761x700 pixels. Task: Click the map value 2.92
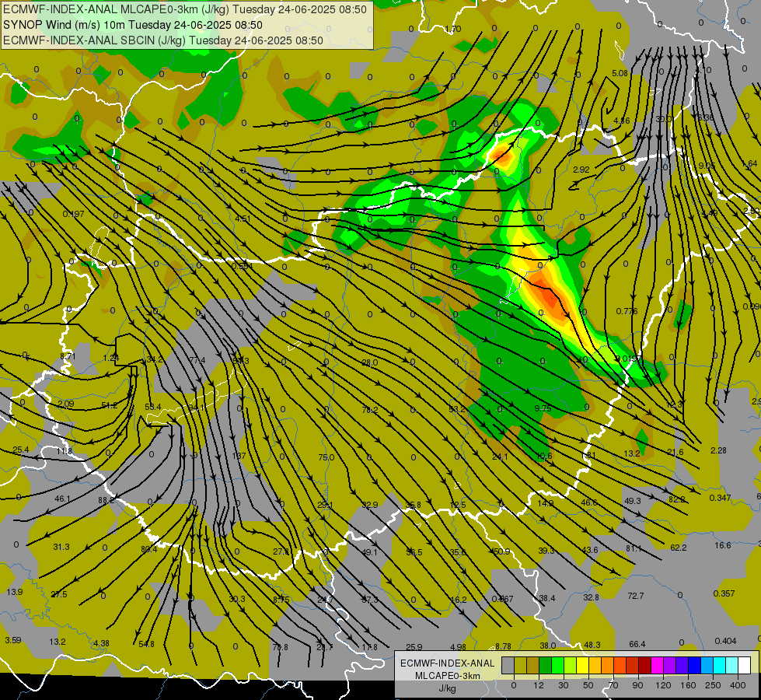coord(581,170)
